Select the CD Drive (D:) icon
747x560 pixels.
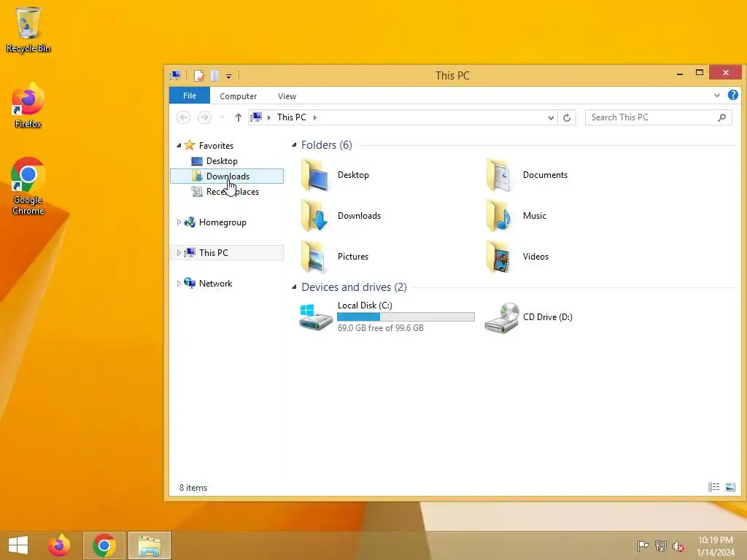point(502,318)
